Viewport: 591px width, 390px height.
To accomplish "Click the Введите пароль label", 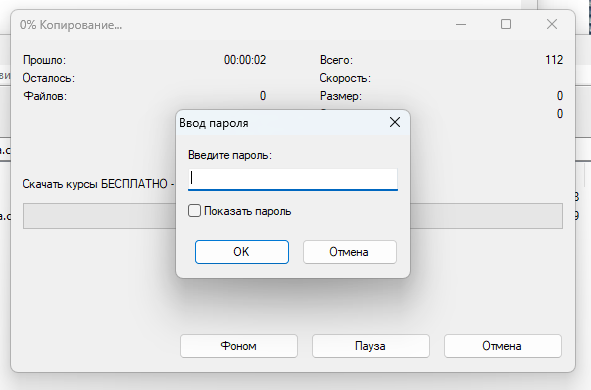I will pyautogui.click(x=230, y=155).
